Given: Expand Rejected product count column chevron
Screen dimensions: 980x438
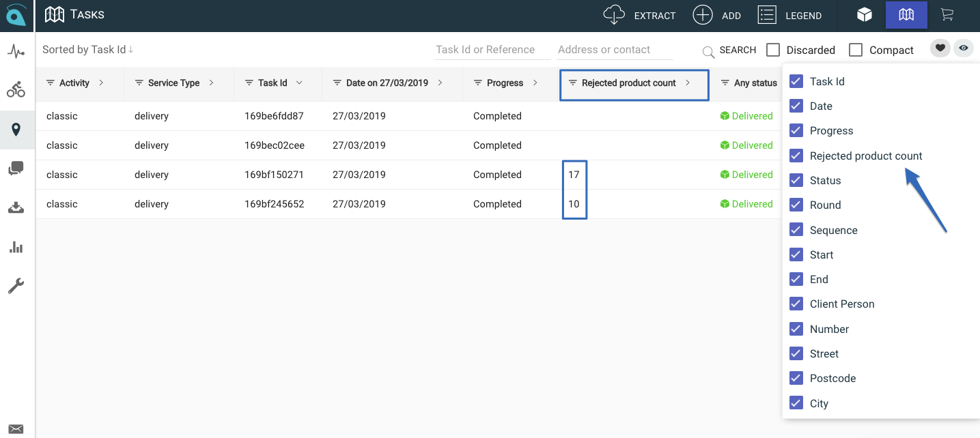Looking at the screenshot, I should pyautogui.click(x=688, y=83).
